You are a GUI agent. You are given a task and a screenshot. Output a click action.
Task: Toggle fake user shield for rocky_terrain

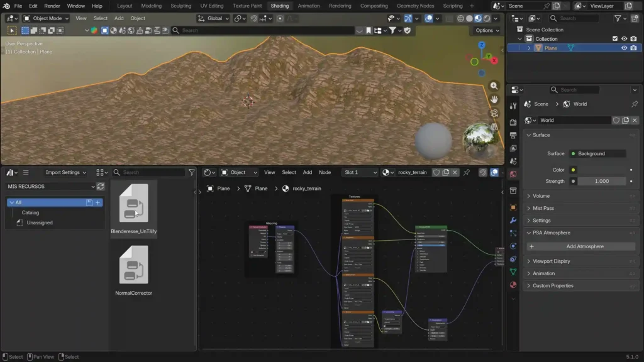tap(436, 172)
